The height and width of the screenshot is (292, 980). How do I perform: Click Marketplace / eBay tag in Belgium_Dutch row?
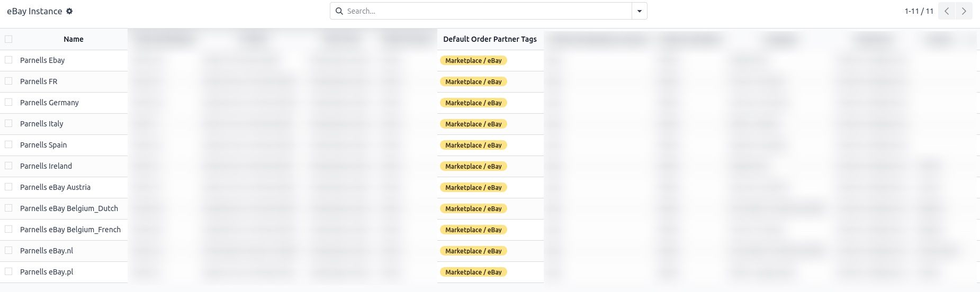tap(473, 208)
